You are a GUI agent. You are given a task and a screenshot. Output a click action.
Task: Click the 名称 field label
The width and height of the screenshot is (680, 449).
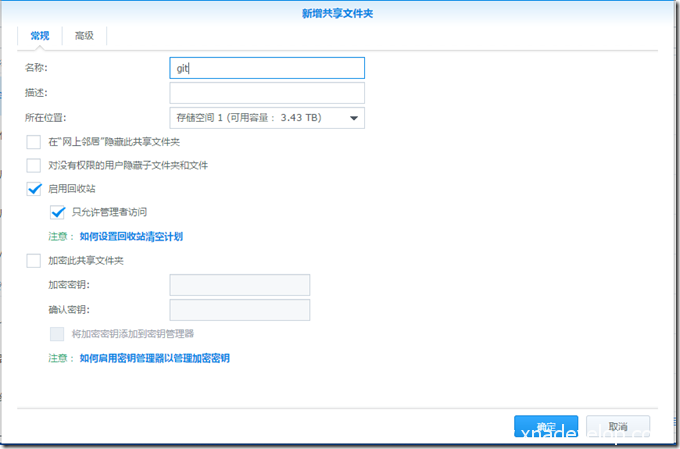37,68
